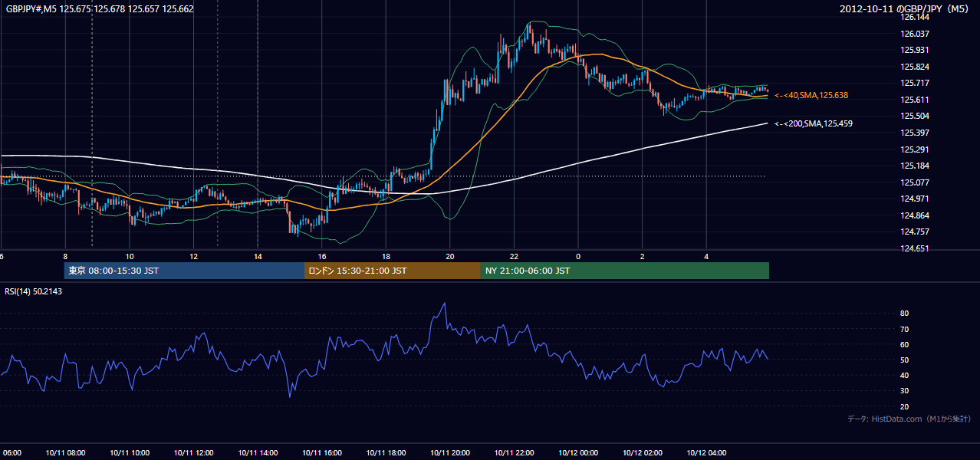Click the 125.504 price axis label
This screenshot has height=460, width=980.
pos(916,116)
